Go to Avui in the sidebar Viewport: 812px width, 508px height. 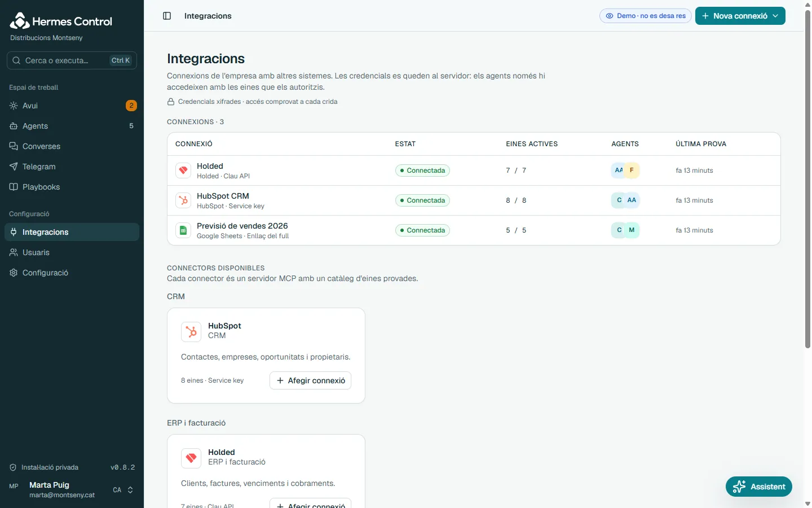click(72, 106)
